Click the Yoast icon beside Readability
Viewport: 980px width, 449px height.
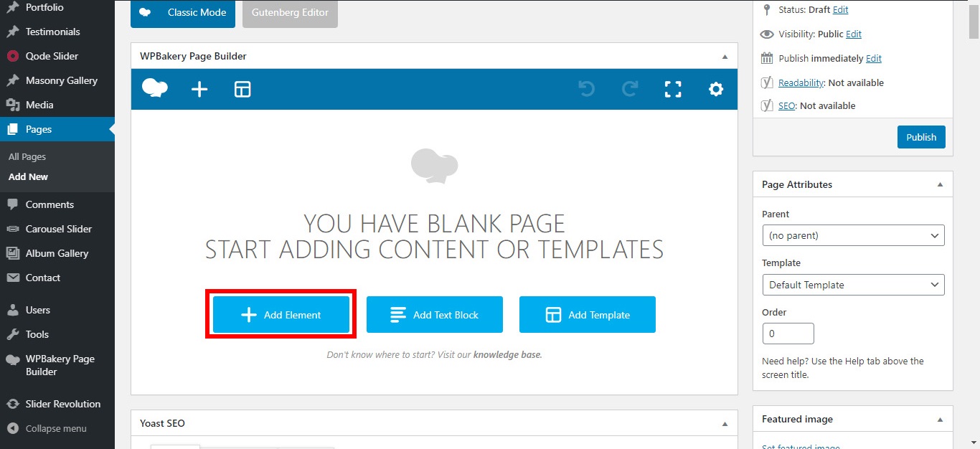pyautogui.click(x=767, y=82)
